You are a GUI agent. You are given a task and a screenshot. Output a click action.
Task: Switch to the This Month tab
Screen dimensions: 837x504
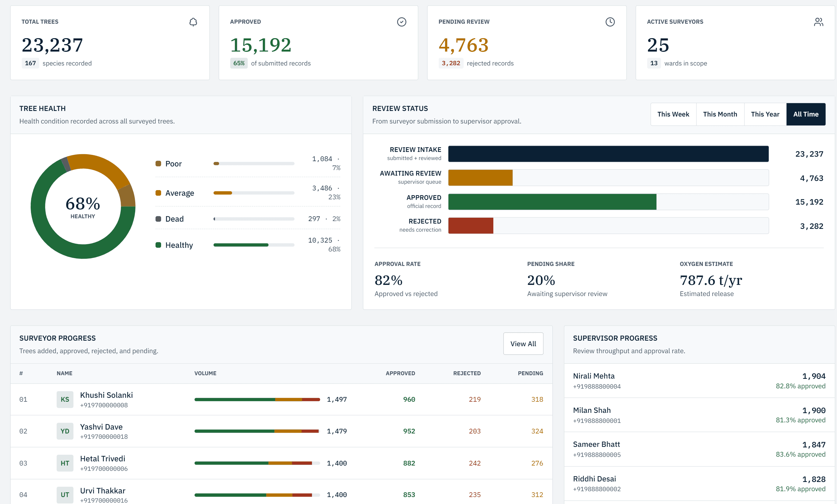[720, 114]
